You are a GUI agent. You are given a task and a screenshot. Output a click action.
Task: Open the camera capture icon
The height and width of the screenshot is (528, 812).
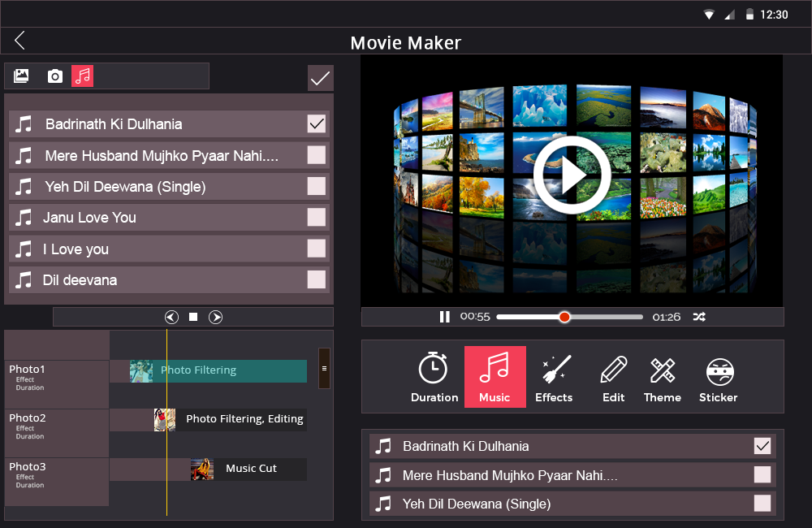pos(55,76)
